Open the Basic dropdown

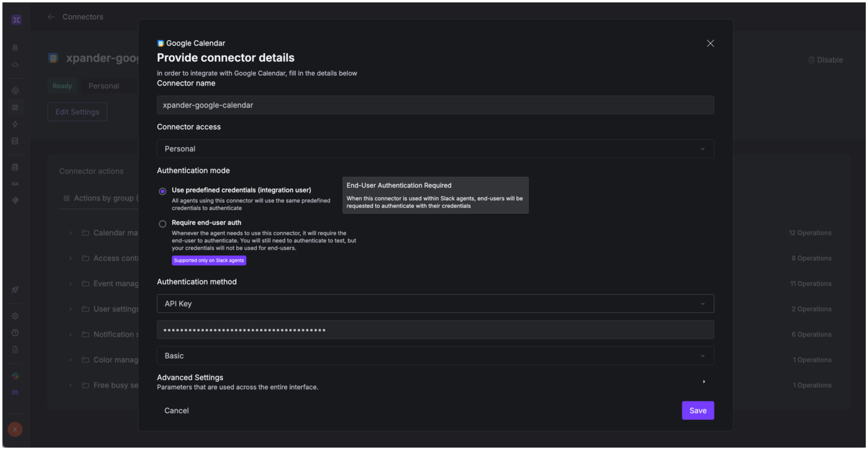coord(435,356)
